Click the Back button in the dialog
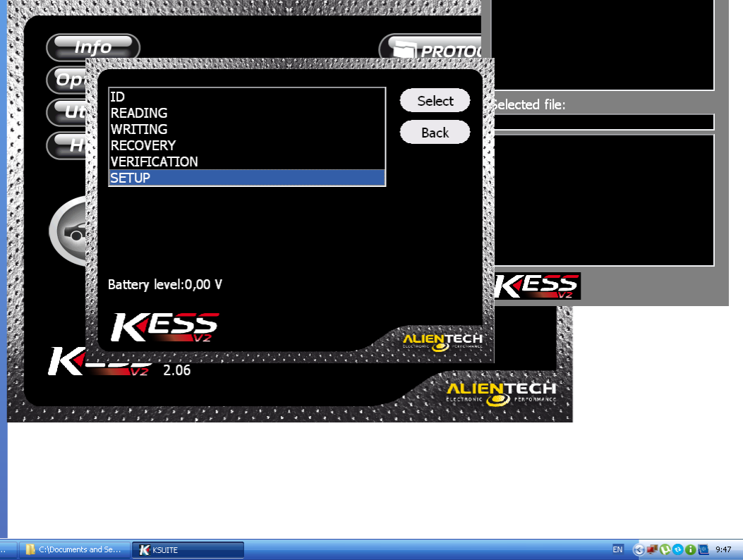Screen dimensions: 743x560 pyautogui.click(x=435, y=132)
